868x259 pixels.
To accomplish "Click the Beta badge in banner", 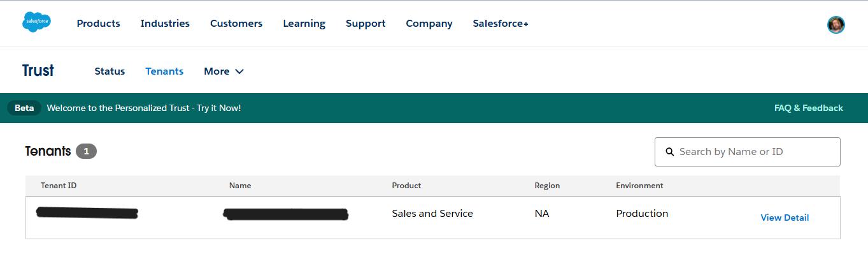I will tap(24, 108).
